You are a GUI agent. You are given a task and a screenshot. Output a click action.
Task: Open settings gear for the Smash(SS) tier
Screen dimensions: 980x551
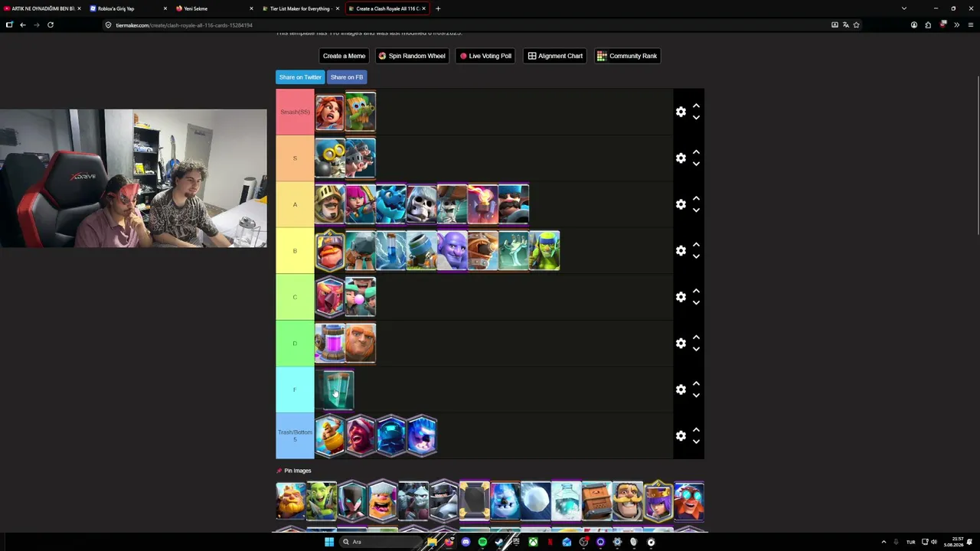(x=681, y=112)
